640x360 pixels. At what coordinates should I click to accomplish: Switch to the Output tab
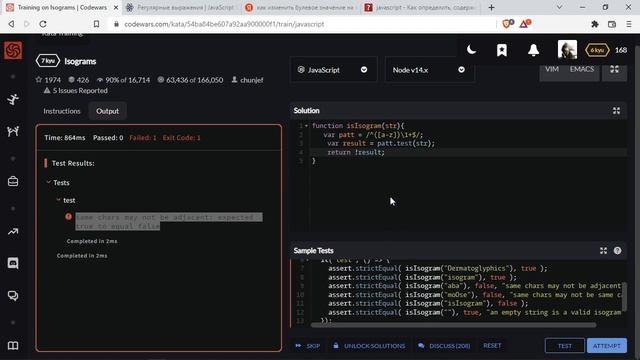[x=107, y=111]
